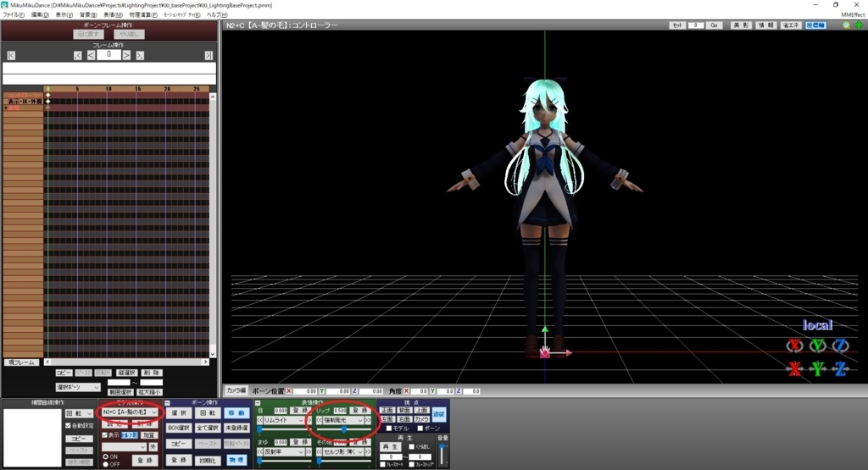The image size is (868, 470).
Task: Open the ヘルプ menu
Action: pyautogui.click(x=217, y=15)
